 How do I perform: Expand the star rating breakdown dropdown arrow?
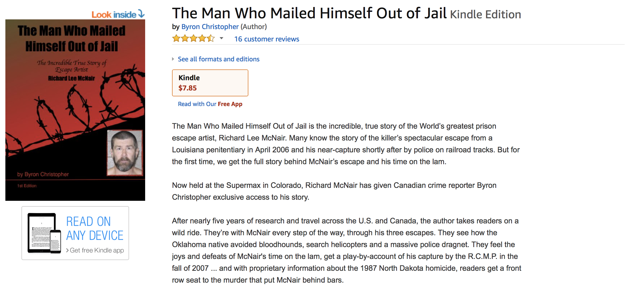click(221, 38)
